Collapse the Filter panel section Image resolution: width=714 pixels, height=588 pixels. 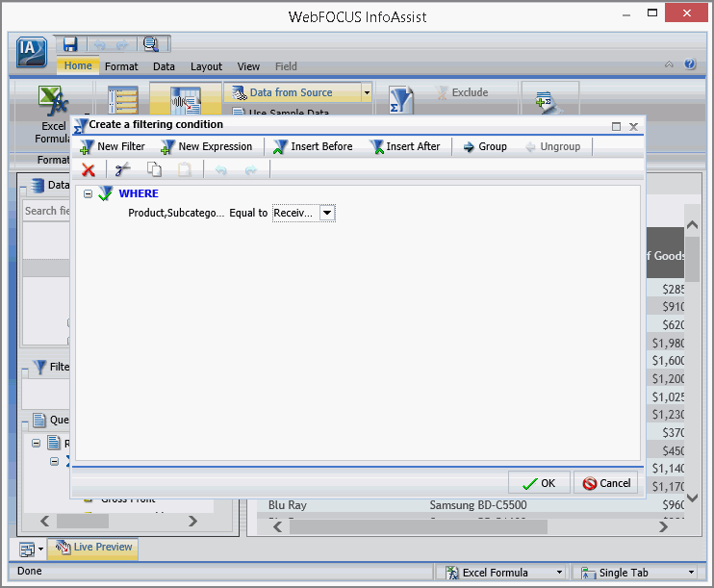coord(25,370)
